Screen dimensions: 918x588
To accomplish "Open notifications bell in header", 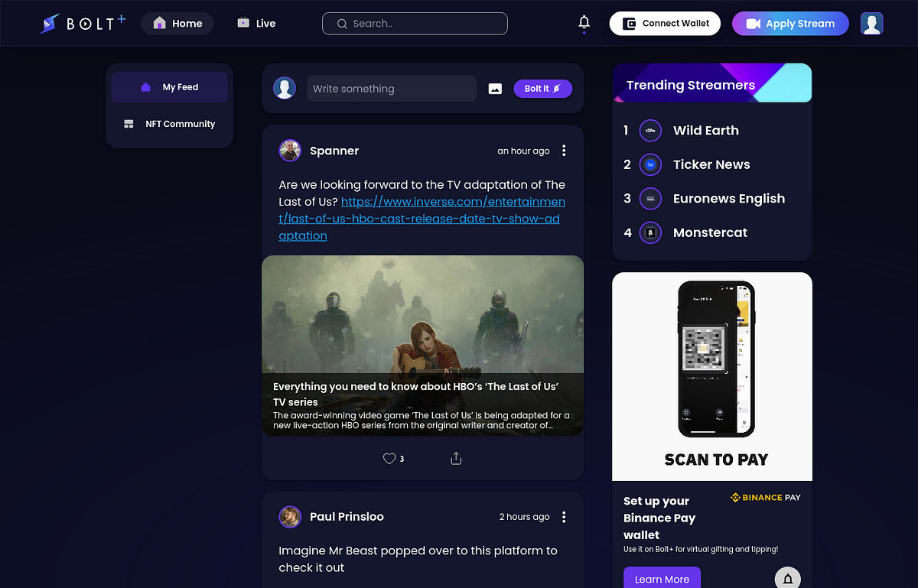I will tap(584, 23).
